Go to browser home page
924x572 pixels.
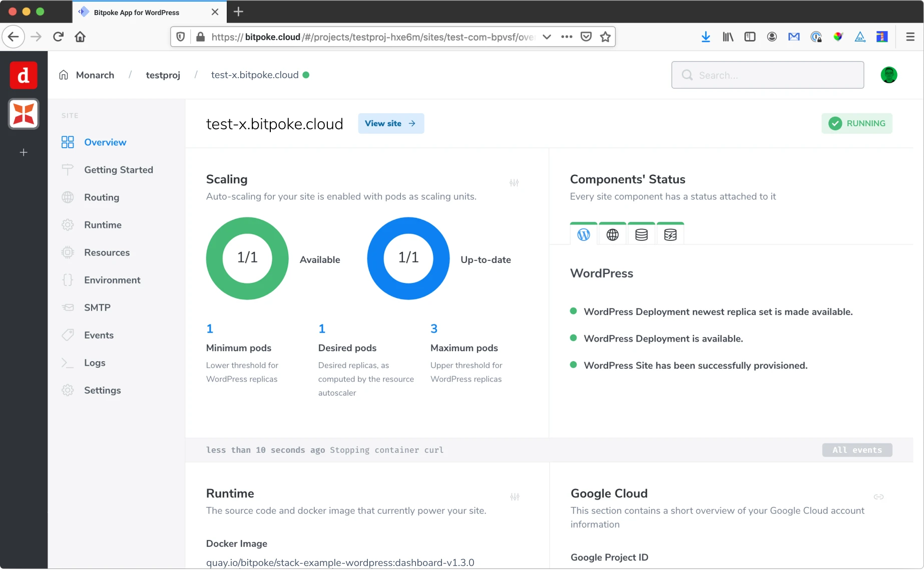point(80,37)
